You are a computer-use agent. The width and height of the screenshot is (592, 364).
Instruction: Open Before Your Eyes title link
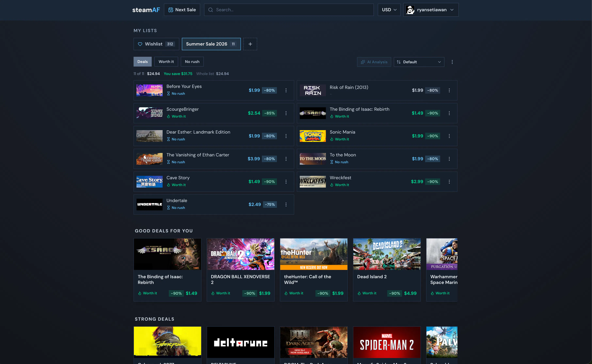(x=184, y=86)
